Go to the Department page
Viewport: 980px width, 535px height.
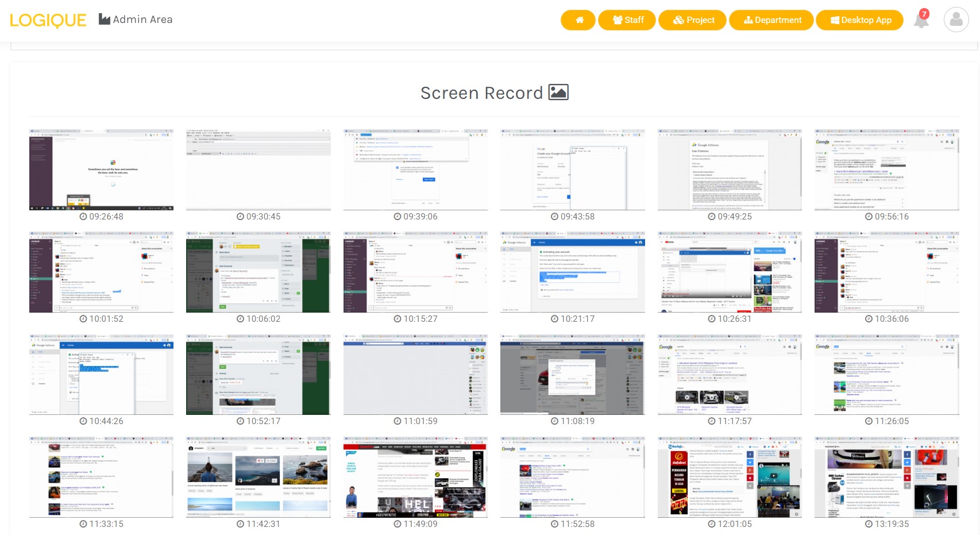[771, 20]
